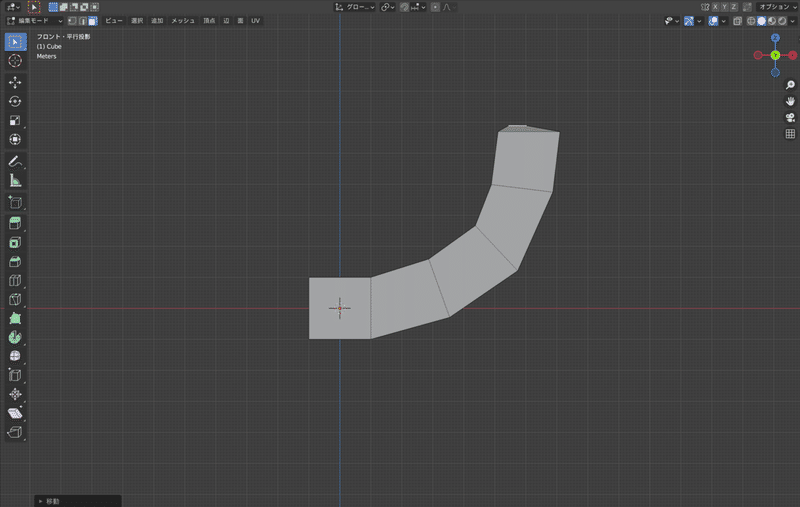Activate the Spin tool
Image resolution: width=800 pixels, height=507 pixels.
click(15, 337)
